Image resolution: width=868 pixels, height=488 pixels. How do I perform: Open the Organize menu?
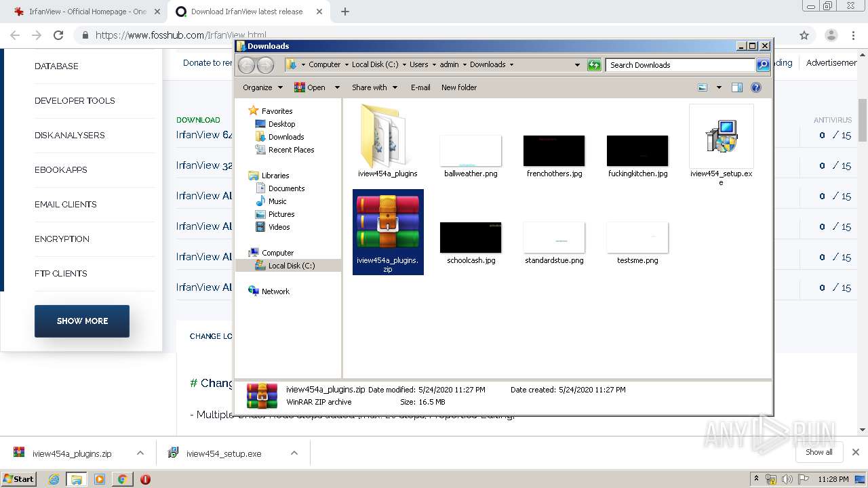point(262,87)
